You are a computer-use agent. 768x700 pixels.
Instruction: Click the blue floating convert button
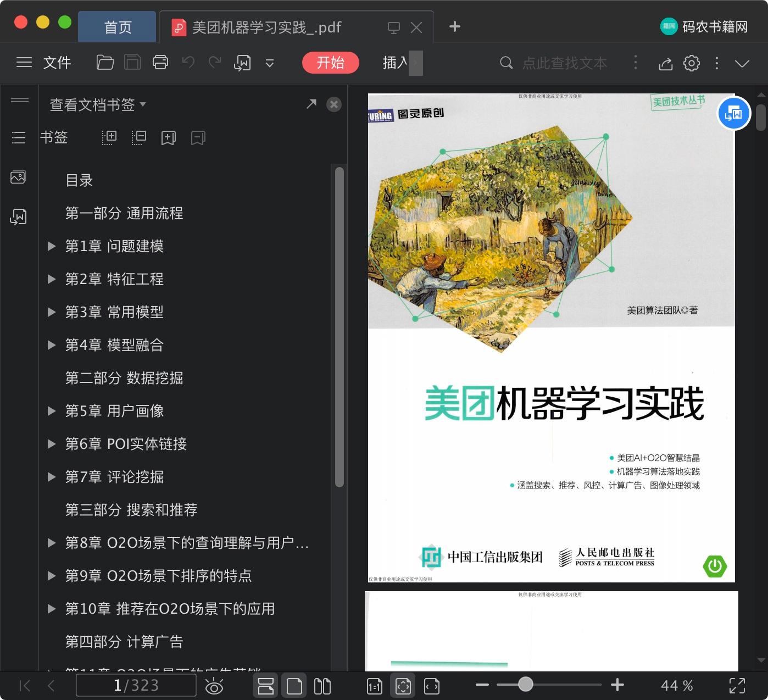coord(734,113)
